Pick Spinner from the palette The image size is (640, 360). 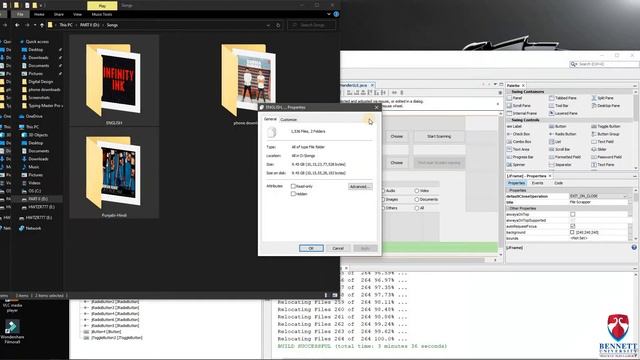coord(516,165)
